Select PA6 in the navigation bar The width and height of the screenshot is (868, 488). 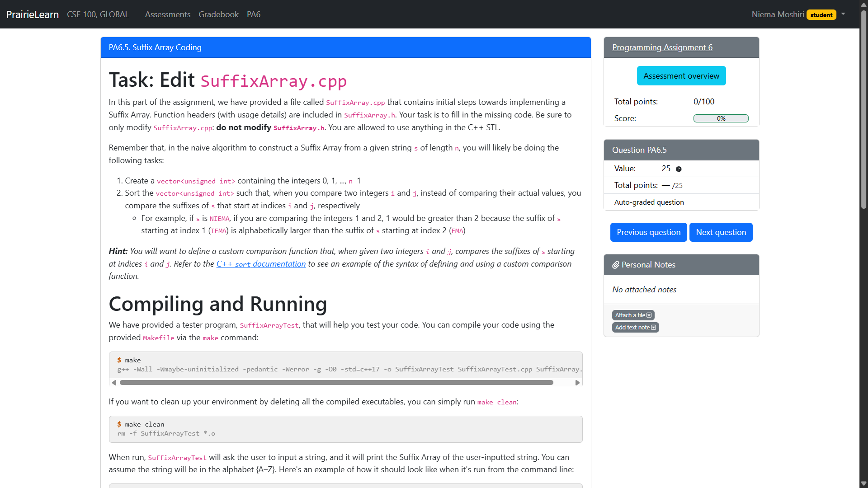click(254, 14)
